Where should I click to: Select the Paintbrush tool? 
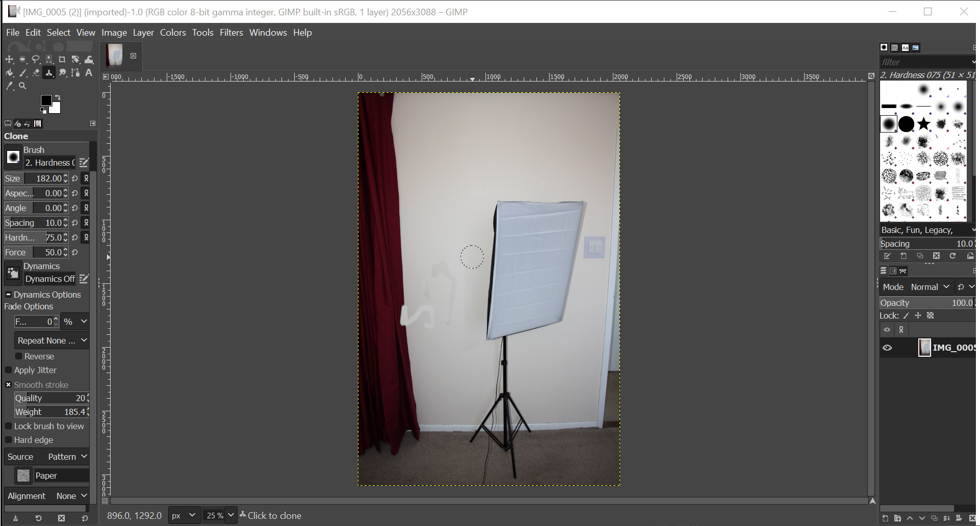[22, 73]
